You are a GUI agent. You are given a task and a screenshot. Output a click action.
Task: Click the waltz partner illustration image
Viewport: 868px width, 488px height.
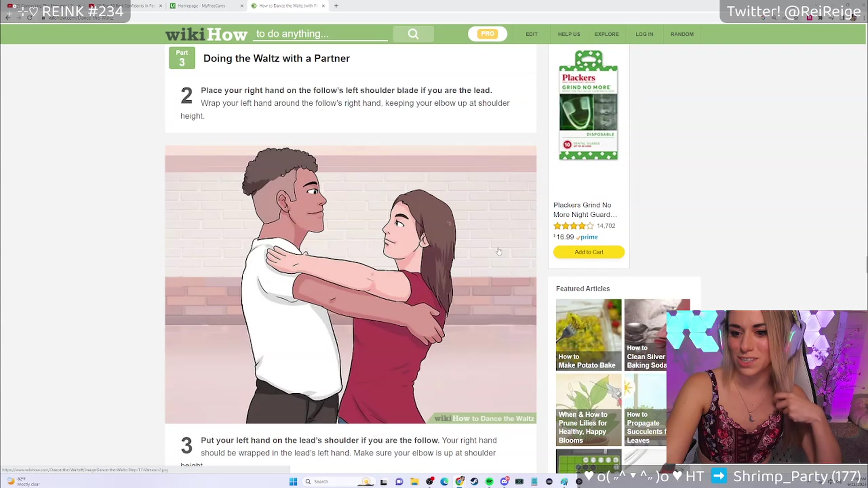point(350,285)
